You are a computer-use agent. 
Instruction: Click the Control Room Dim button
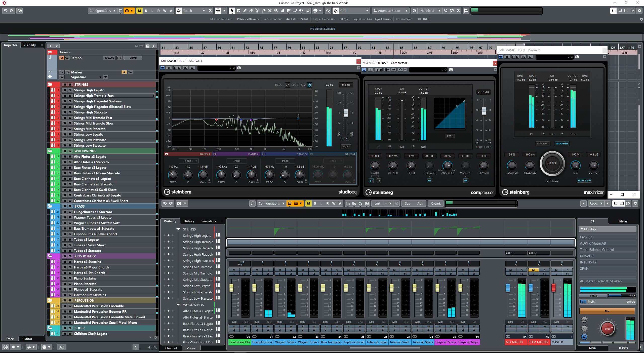584,320
